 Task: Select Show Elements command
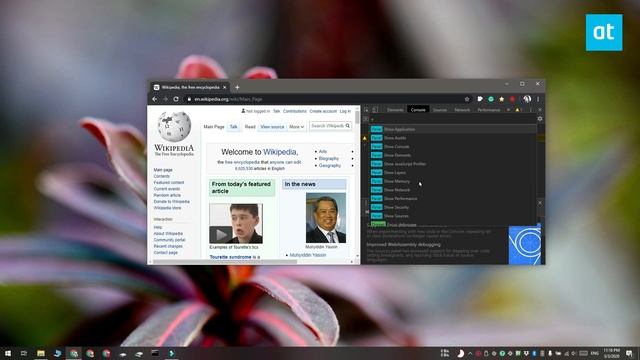click(453, 155)
